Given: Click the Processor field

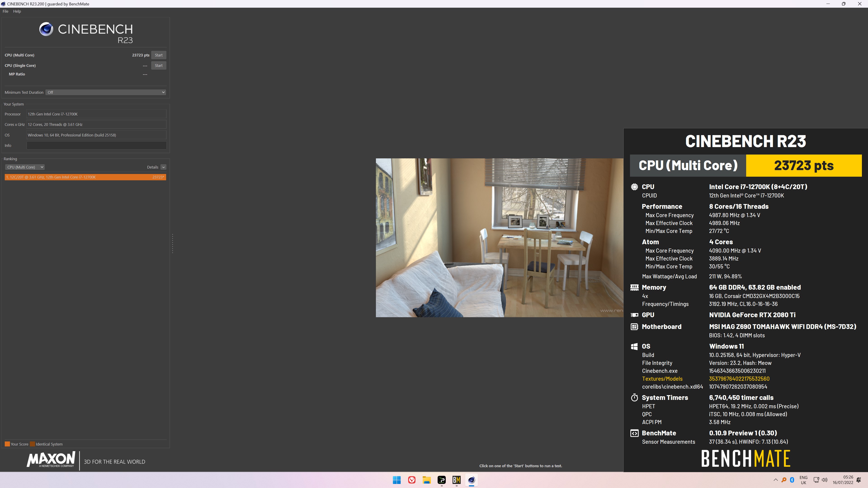Looking at the screenshot, I should click(x=96, y=114).
